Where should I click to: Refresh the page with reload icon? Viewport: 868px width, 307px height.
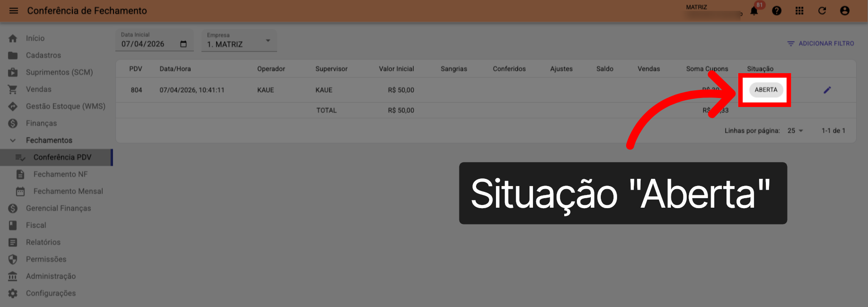(822, 11)
